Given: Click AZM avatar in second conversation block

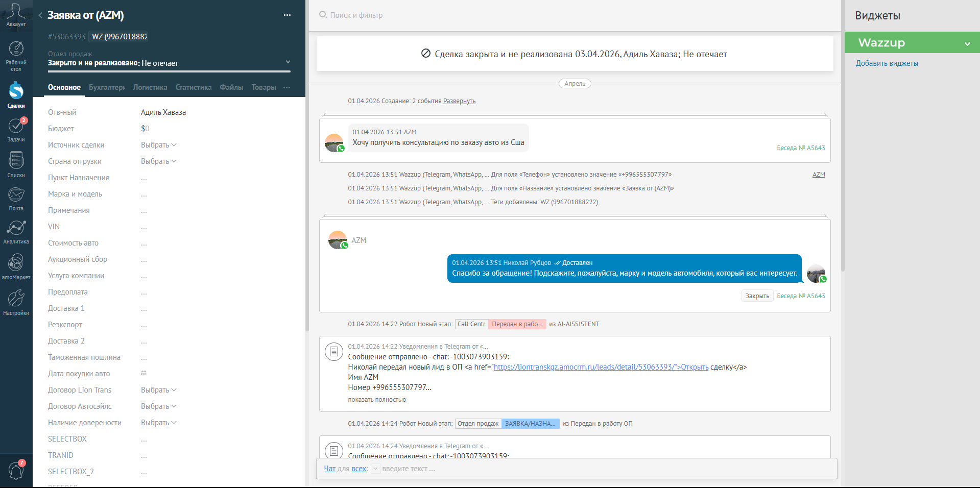Looking at the screenshot, I should pos(338,240).
